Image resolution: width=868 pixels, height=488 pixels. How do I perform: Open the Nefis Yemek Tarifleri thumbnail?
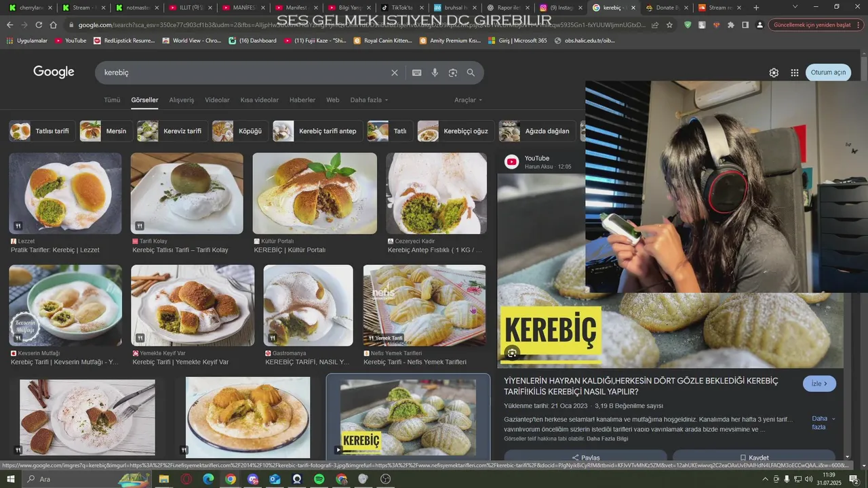coord(425,305)
